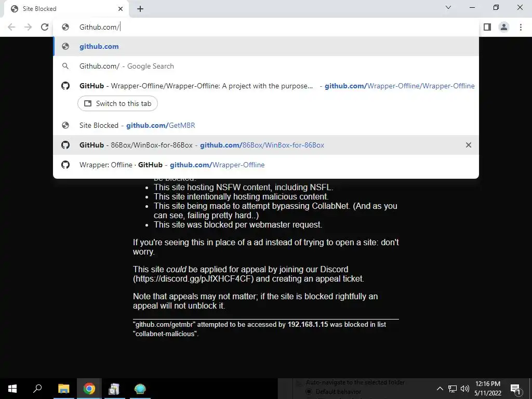Screen dimensions: 532x399
Task: Close the Site Blocked tab
Action: tap(121, 9)
